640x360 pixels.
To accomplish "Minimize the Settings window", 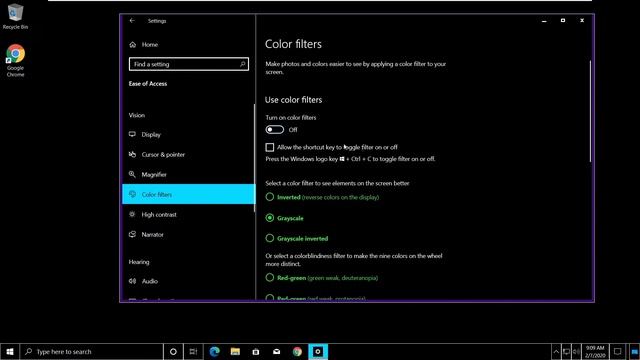I will click(x=544, y=20).
